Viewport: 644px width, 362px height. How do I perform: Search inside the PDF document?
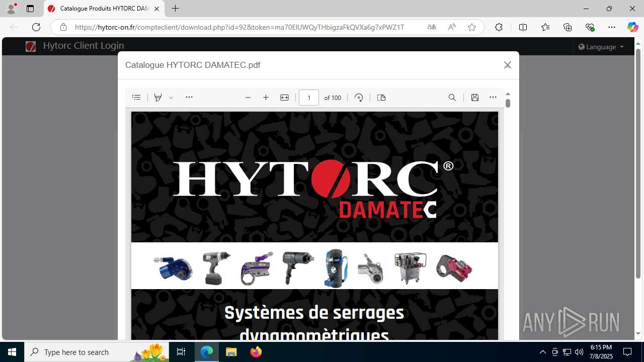[x=452, y=98]
